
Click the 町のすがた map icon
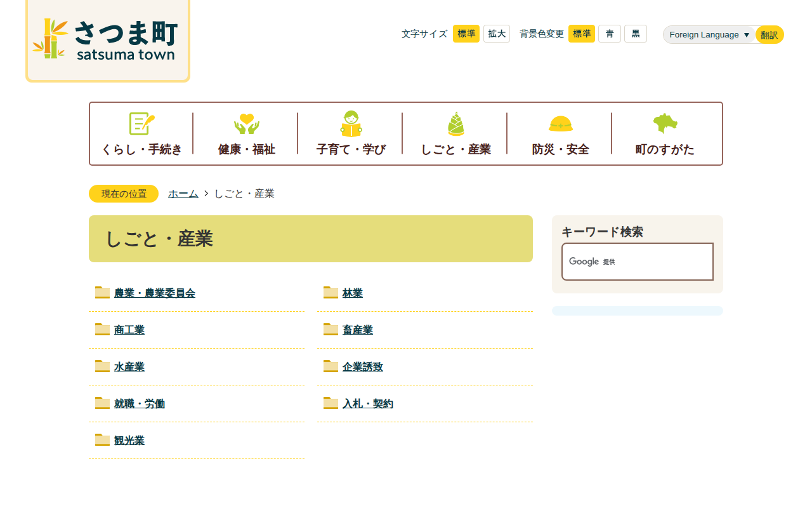coord(665,123)
